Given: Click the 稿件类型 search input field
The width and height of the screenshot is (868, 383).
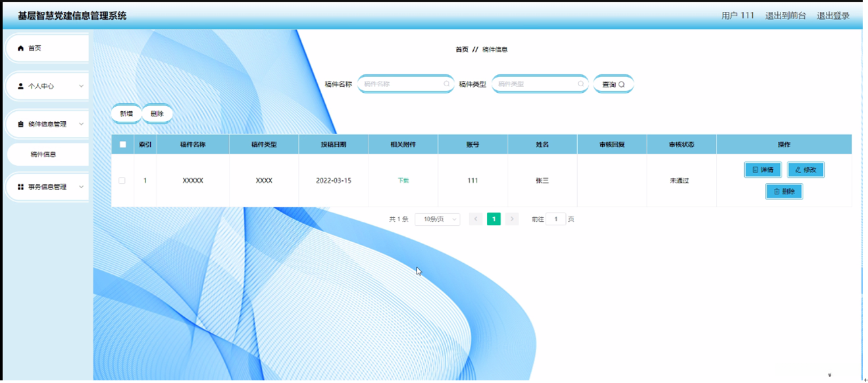Looking at the screenshot, I should click(540, 84).
